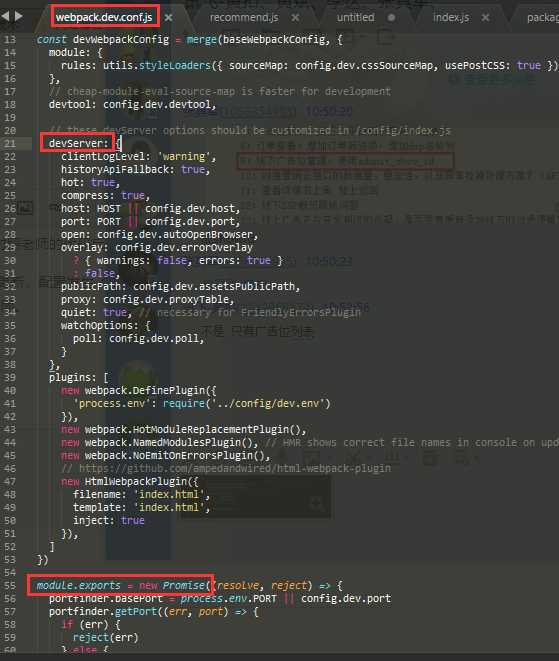Click line number 21 in gutter
This screenshot has width=559, height=661.
[9, 143]
